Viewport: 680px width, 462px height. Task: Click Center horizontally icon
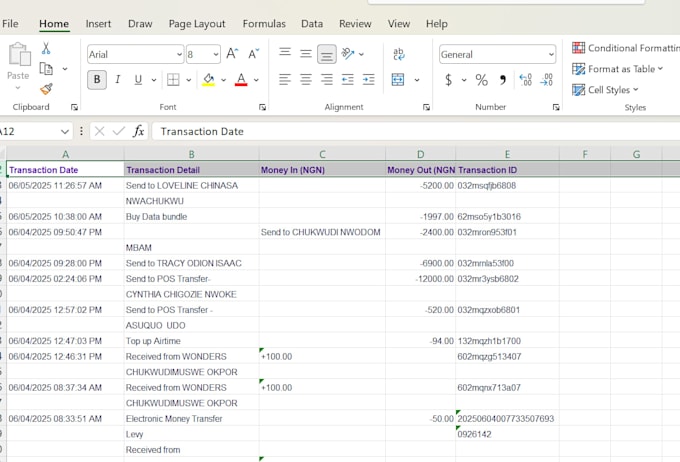(x=306, y=80)
